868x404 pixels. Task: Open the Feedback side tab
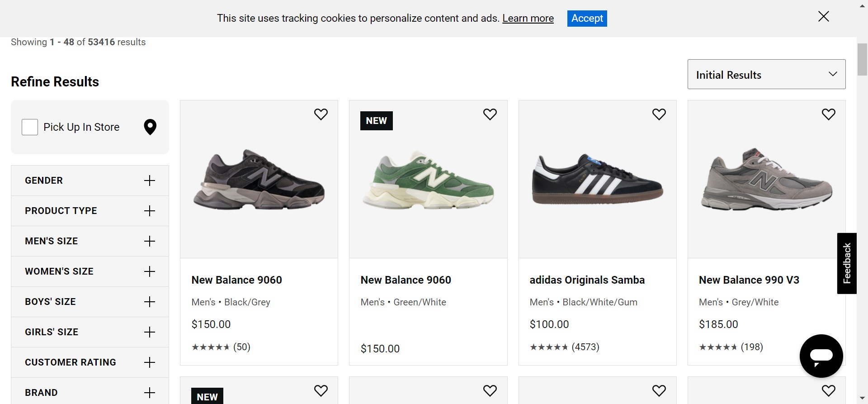click(x=847, y=263)
